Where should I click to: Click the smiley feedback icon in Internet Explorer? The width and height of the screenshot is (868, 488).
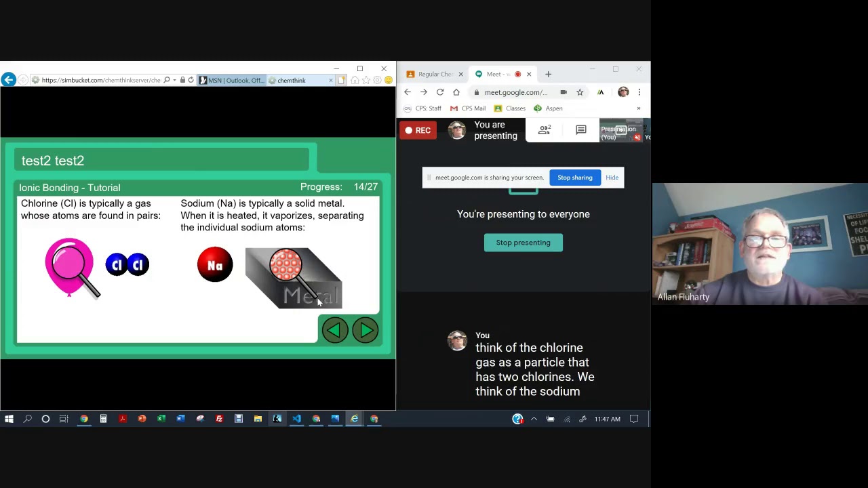(x=389, y=80)
